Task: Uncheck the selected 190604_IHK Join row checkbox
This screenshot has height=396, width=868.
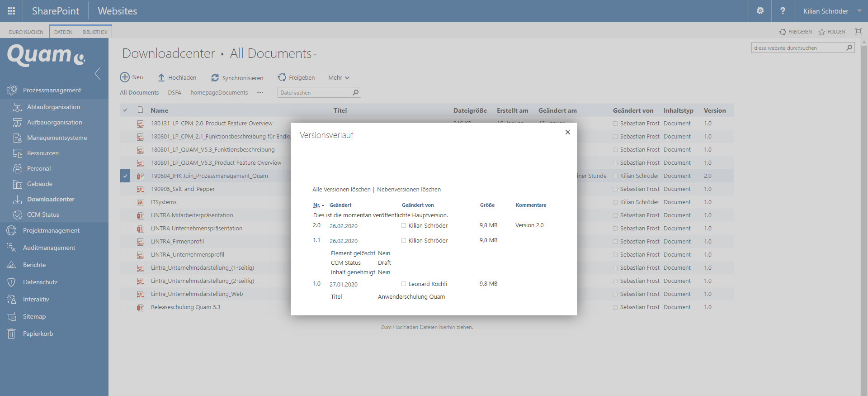Action: [125, 176]
